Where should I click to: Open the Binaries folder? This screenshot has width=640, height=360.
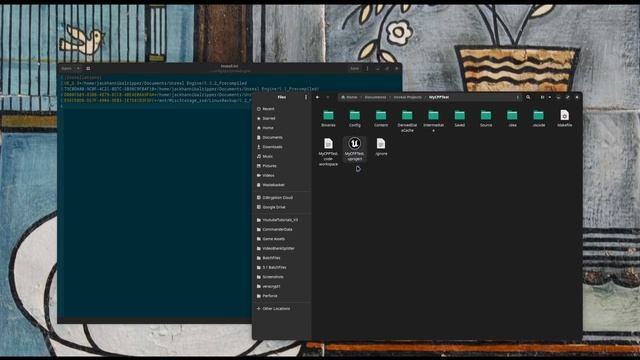[x=328, y=118]
